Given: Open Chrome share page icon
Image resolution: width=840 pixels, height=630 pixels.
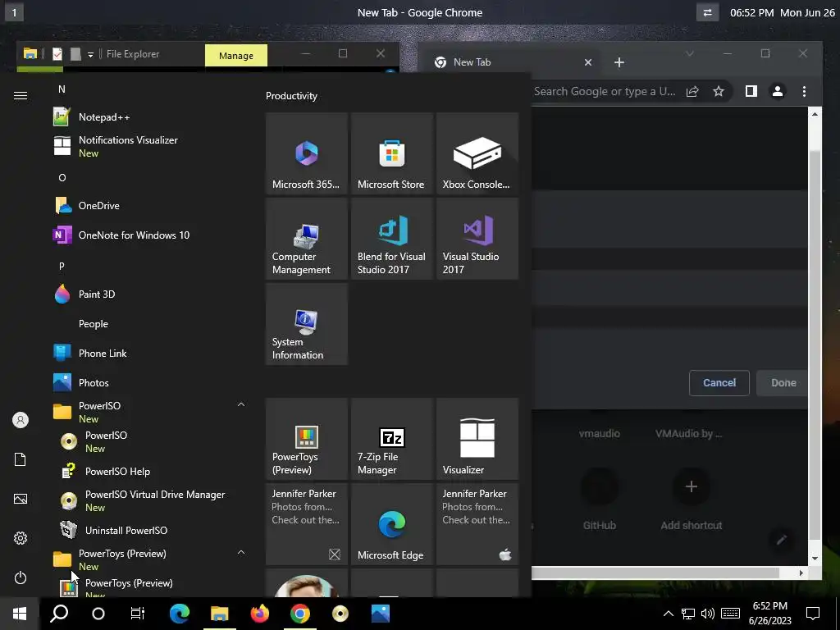Looking at the screenshot, I should click(692, 91).
